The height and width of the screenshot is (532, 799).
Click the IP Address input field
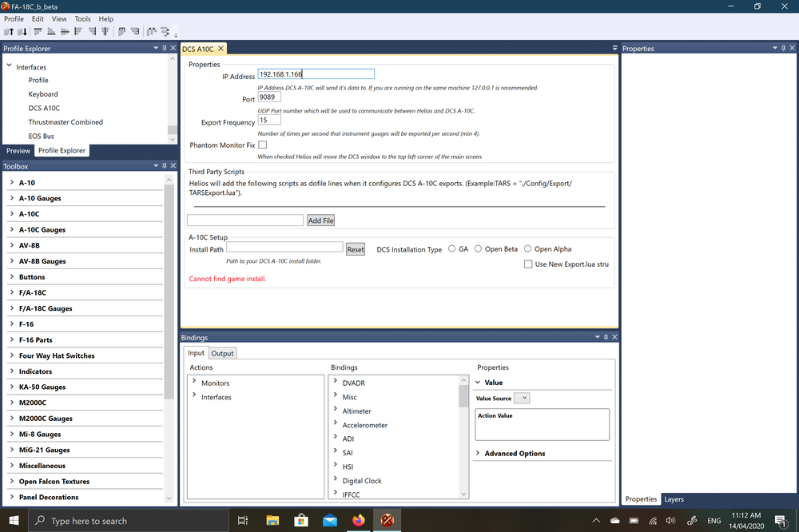(316, 73)
